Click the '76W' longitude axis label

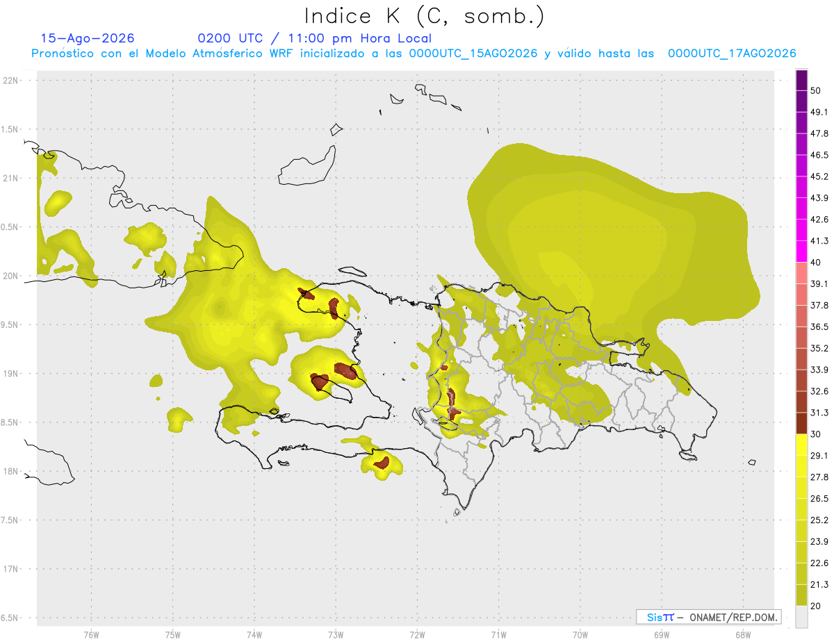click(x=91, y=634)
